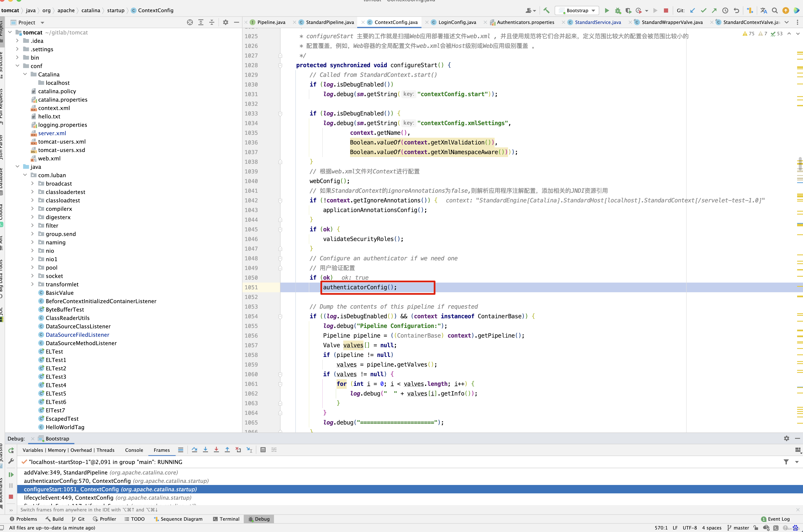This screenshot has width=803, height=532.
Task: Click the Debug bug icon in top toolbar
Action: point(618,10)
